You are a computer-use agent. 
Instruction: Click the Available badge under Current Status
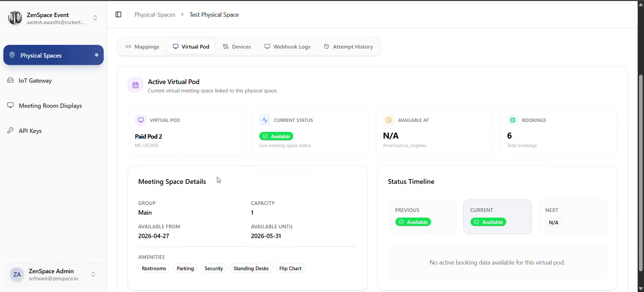(x=276, y=136)
